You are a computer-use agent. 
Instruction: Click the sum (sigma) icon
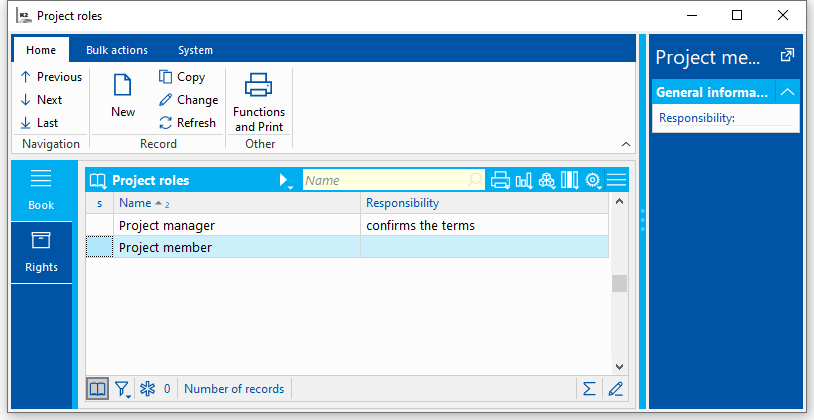click(x=589, y=389)
